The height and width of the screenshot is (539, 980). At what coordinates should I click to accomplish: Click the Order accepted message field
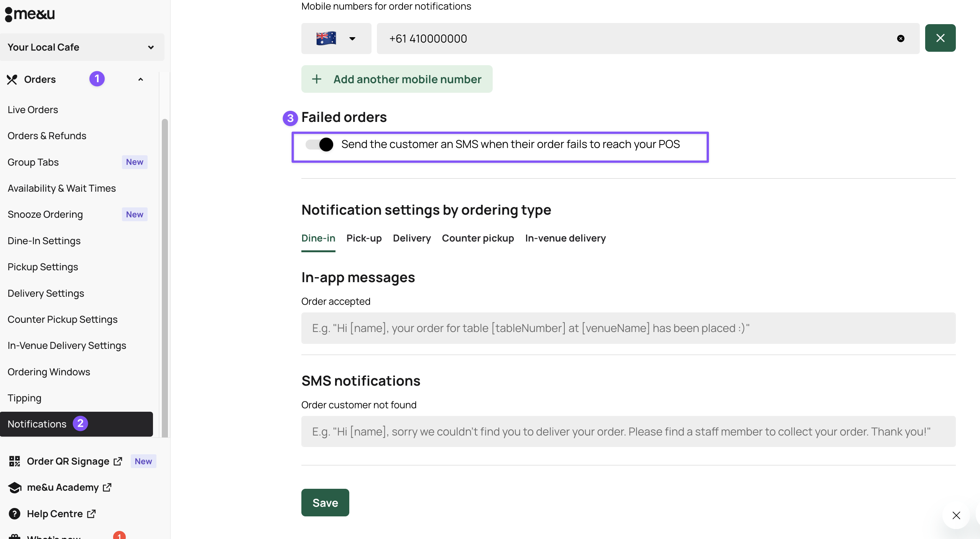(x=628, y=328)
